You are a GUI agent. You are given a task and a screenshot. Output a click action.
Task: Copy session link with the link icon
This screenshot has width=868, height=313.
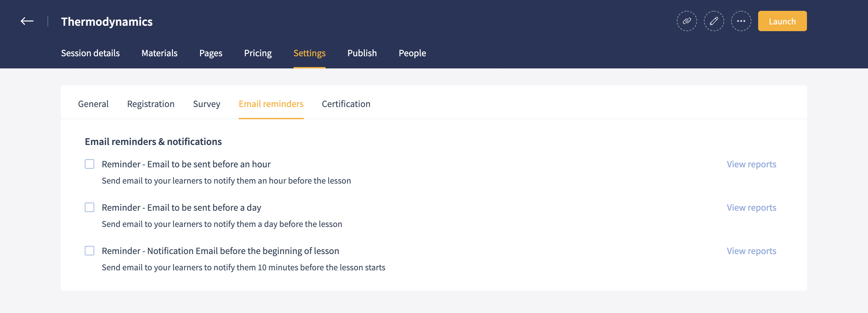coord(687,21)
